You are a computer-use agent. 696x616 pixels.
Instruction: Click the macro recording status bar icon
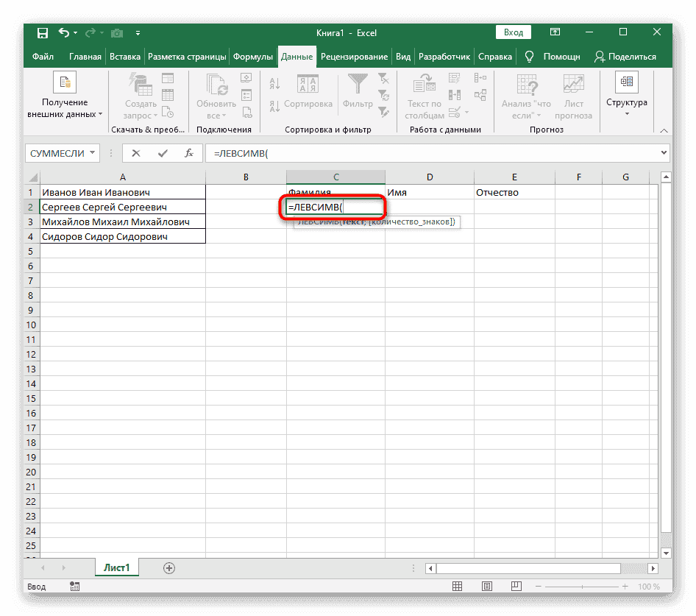[74, 587]
